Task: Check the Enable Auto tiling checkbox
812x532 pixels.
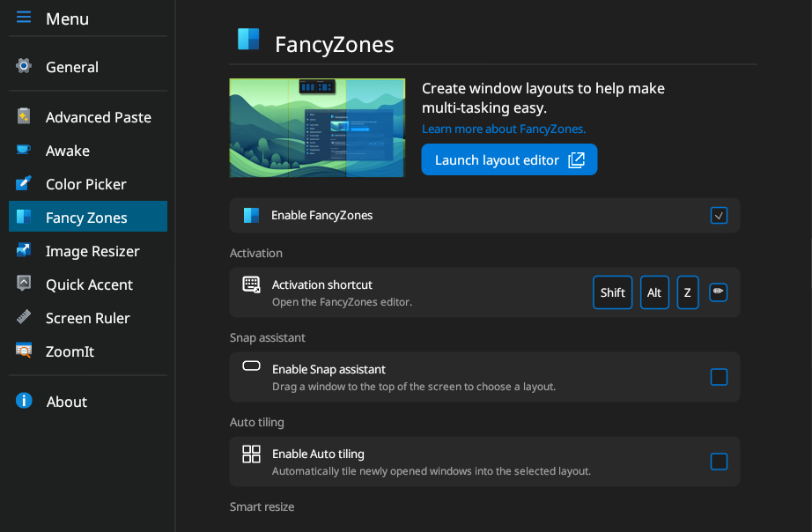Action: click(719, 462)
